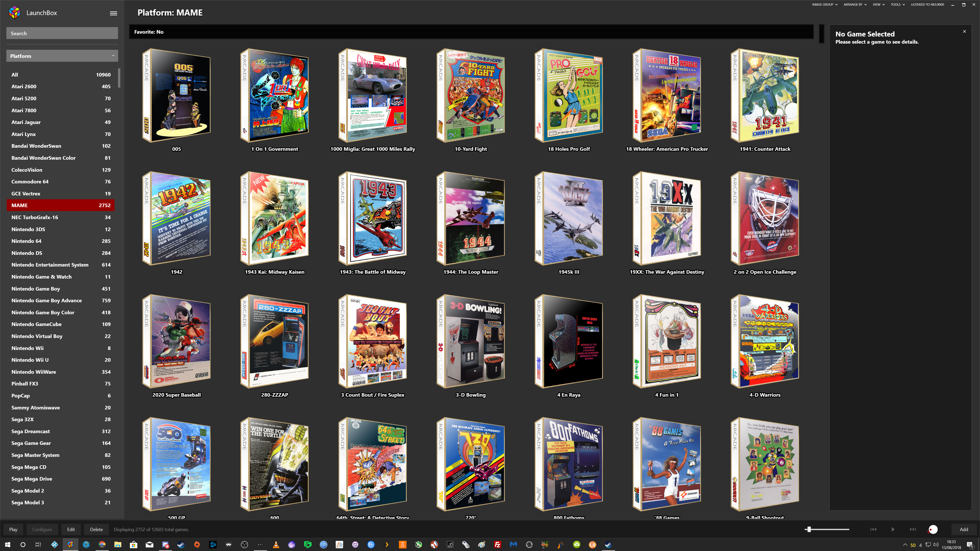
Task: Open qBittorrent from the taskbar
Action: pos(323,545)
